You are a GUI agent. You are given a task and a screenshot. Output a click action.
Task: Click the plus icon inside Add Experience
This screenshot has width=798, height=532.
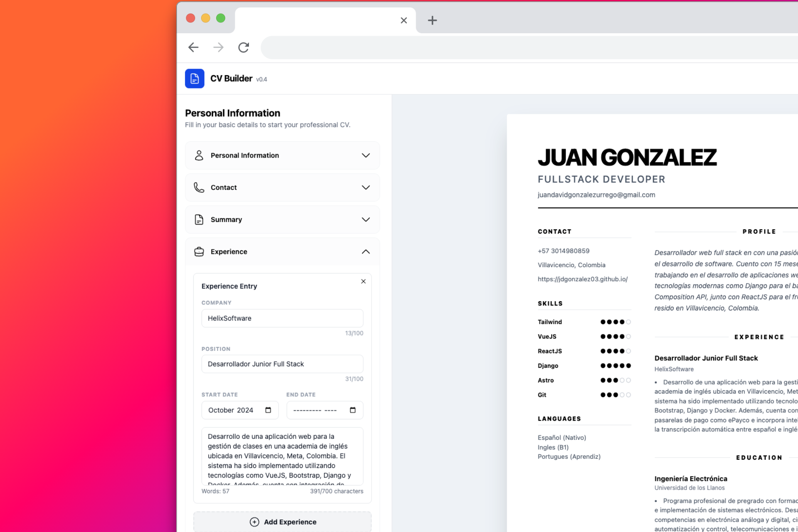point(254,522)
